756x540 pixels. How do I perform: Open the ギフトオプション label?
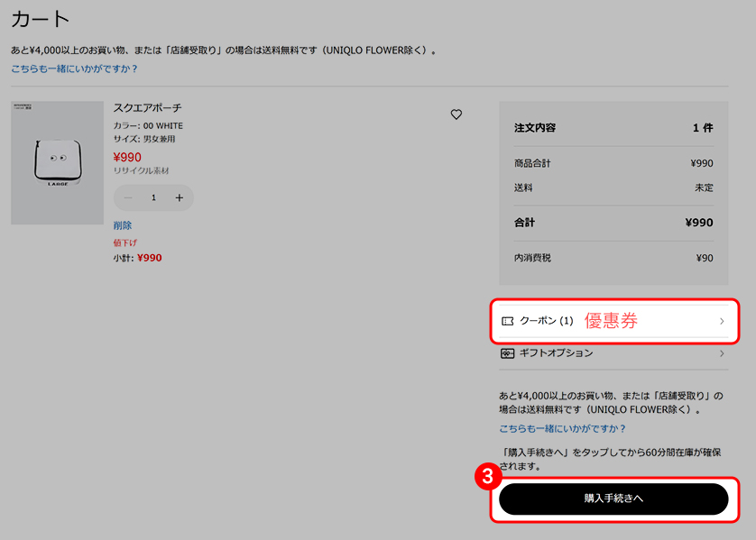(556, 353)
